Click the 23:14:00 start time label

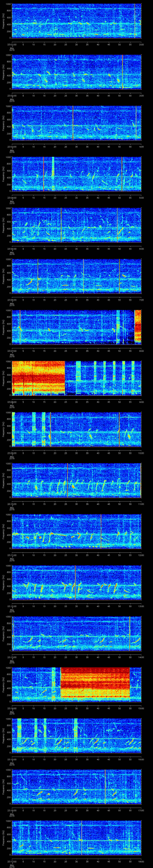pos(12,708)
